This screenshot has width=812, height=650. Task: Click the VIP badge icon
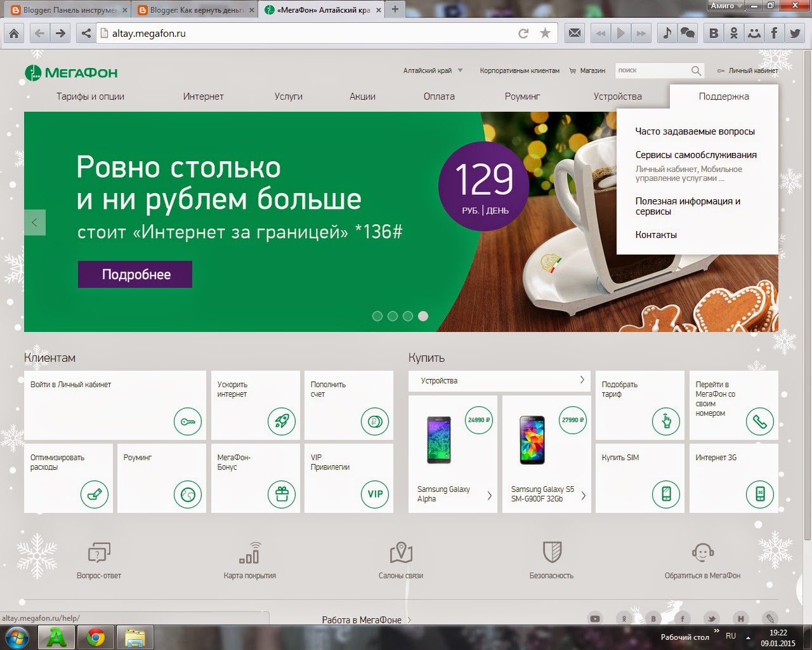click(x=375, y=494)
